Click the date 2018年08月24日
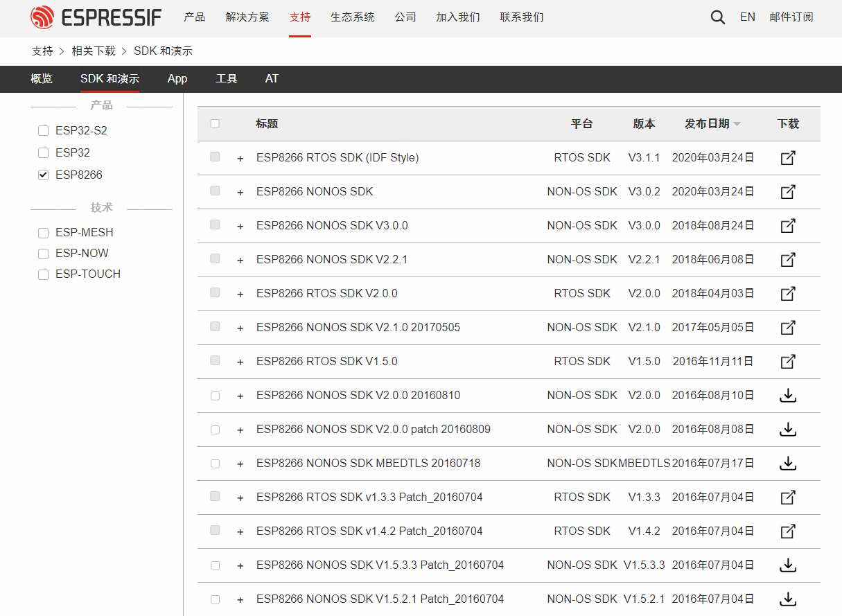 point(713,226)
